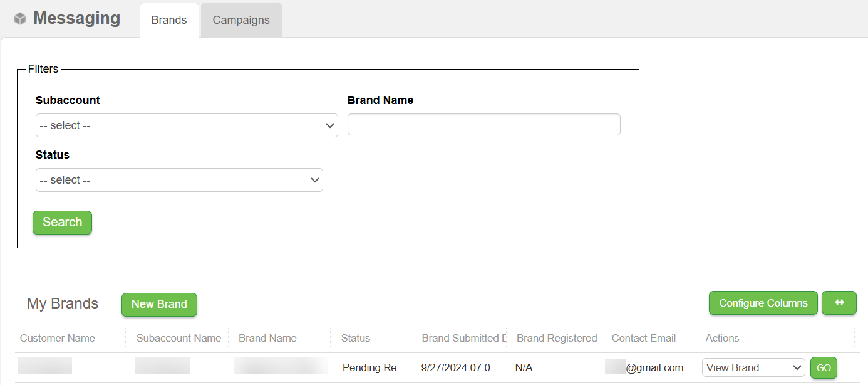The height and width of the screenshot is (385, 868).
Task: Create a brand with New Brand button
Action: point(159,304)
